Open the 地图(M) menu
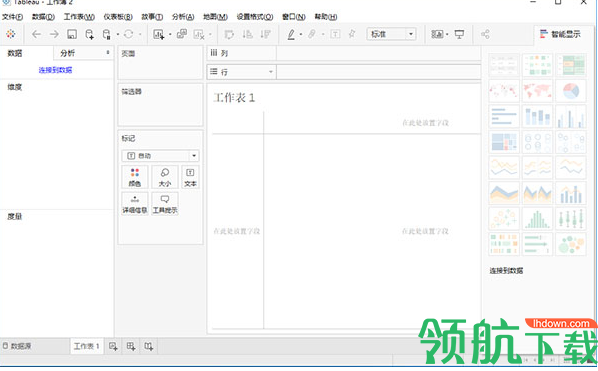 [215, 17]
